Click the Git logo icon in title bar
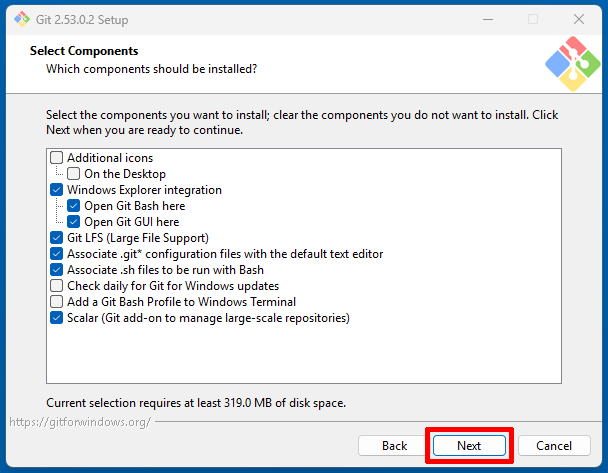This screenshot has width=608, height=473. [x=22, y=19]
